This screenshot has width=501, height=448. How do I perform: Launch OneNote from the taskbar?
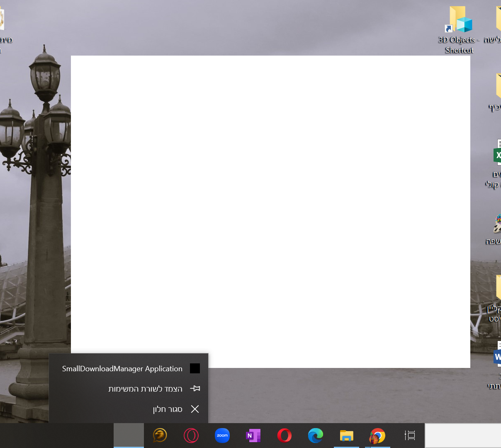point(253,436)
